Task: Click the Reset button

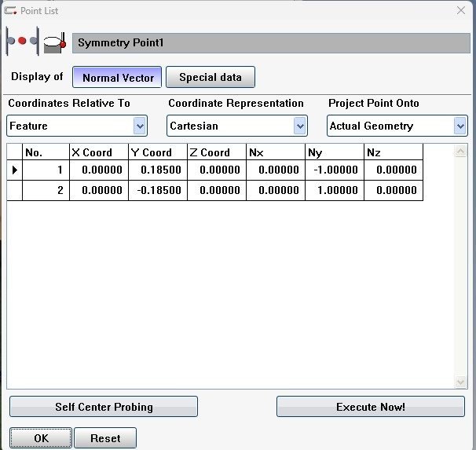Action: (104, 438)
